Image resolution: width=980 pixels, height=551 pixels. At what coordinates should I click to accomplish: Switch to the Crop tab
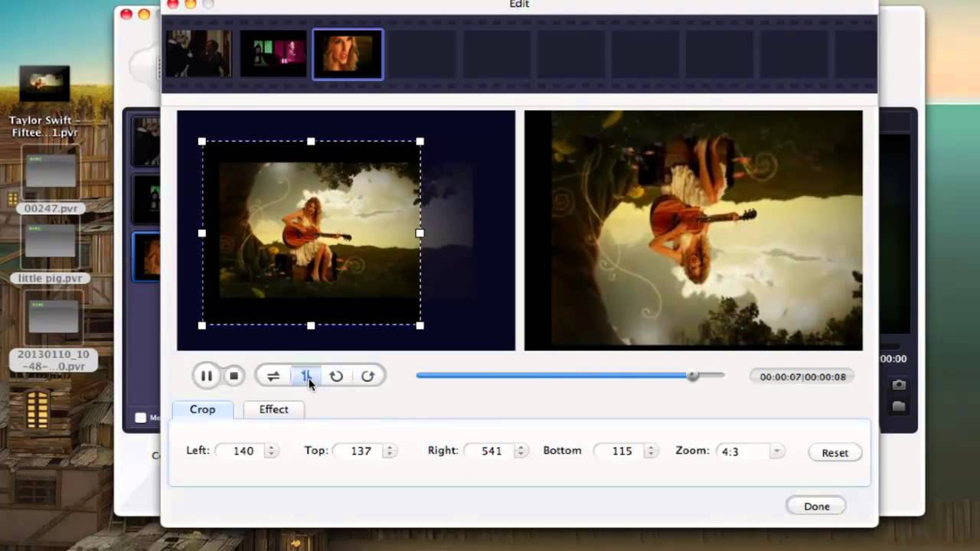coord(202,409)
